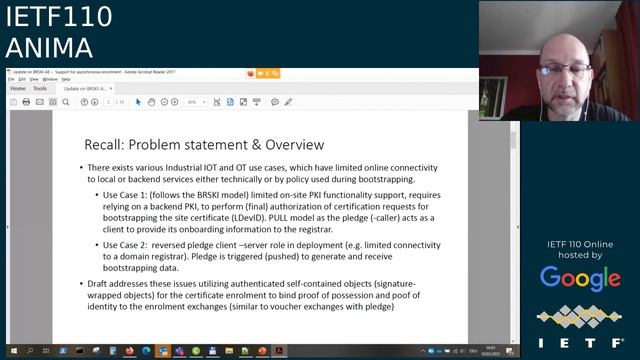Open the Microsoft Teams taskbar icon
640x360 pixels.
coord(180,351)
